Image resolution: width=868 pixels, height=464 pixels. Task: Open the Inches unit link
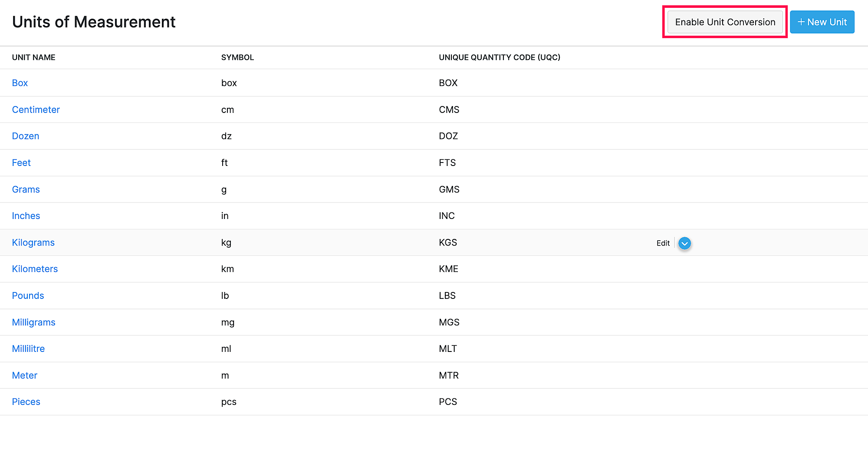click(x=26, y=216)
